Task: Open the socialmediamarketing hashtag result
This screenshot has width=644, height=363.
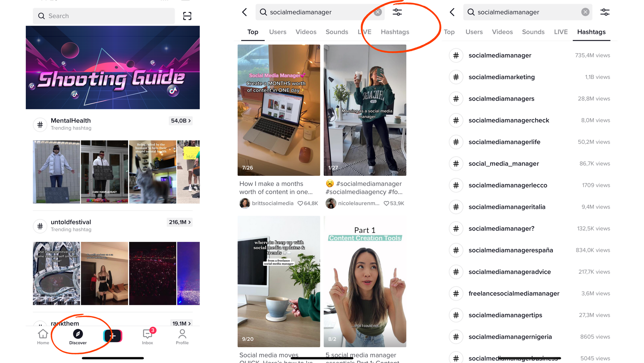Action: pyautogui.click(x=529, y=77)
